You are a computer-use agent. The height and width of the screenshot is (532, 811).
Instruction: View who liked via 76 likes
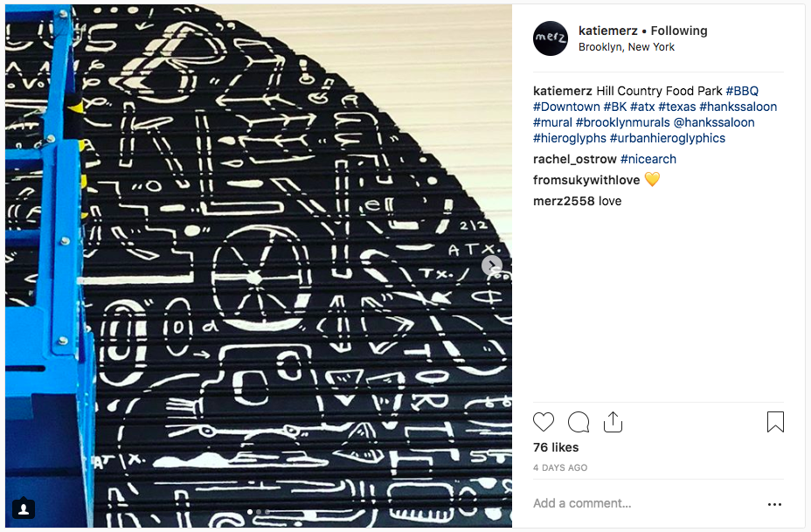(556, 447)
